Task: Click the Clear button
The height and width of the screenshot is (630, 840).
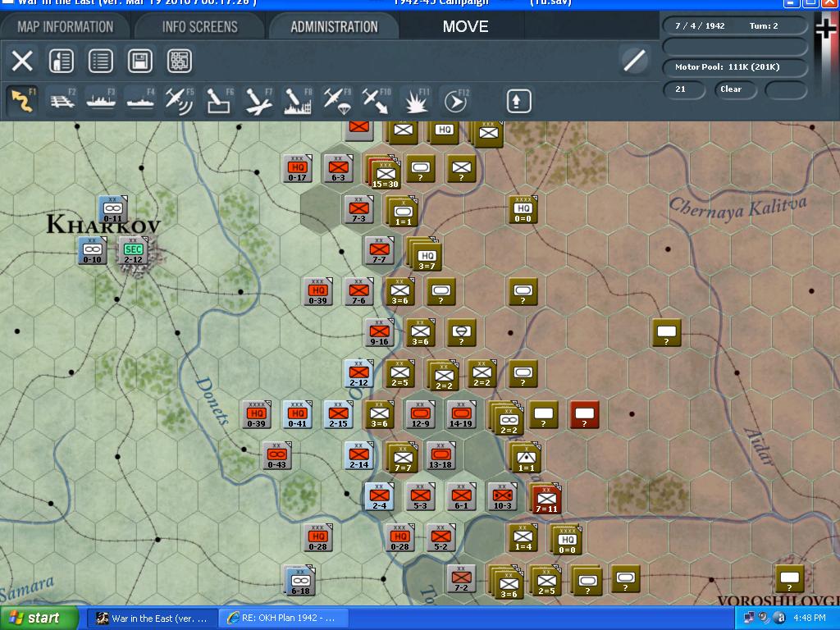Action: coord(735,89)
